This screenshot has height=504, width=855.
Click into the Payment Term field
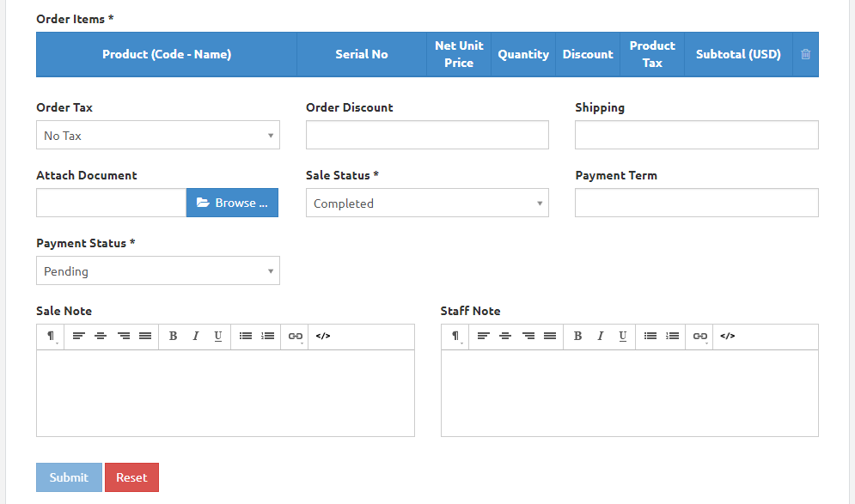click(x=696, y=203)
